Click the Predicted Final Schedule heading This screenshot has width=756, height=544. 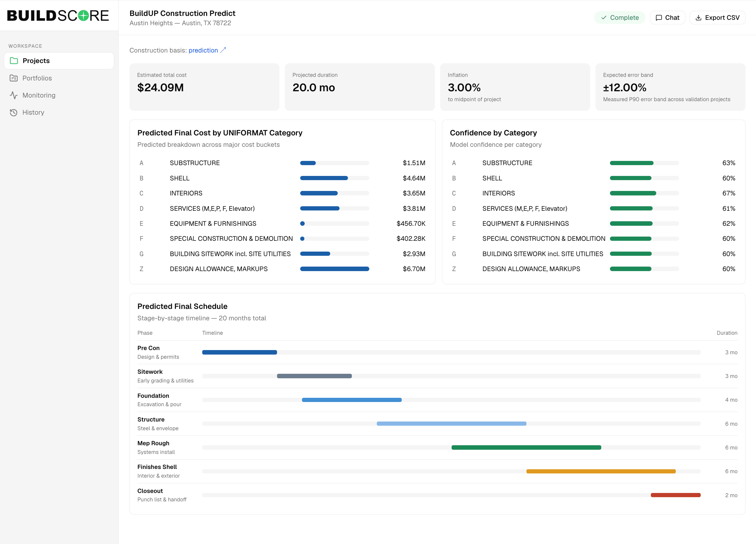coord(182,306)
